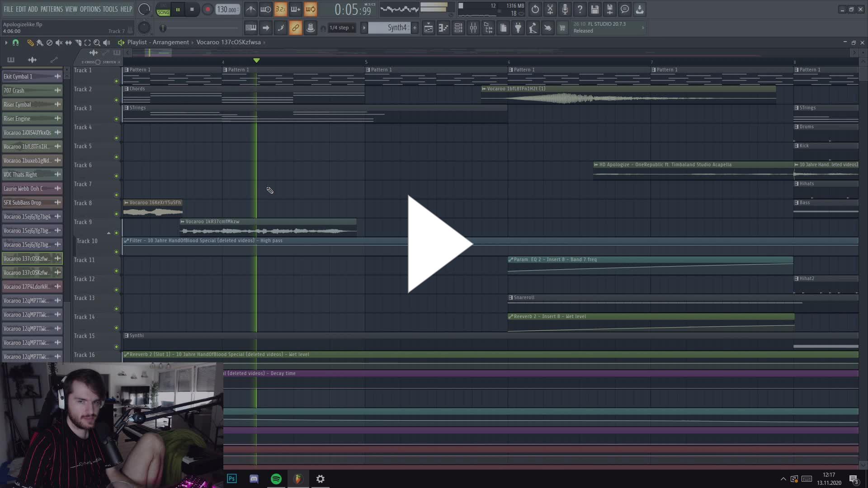The image size is (868, 488).
Task: Open the PATTERNS menu
Action: (52, 9)
